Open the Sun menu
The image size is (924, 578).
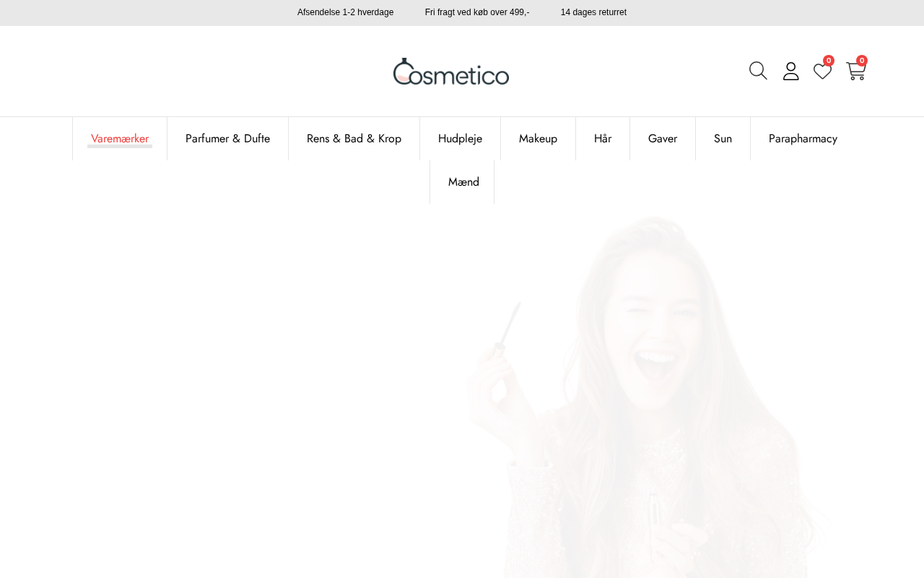(x=723, y=139)
